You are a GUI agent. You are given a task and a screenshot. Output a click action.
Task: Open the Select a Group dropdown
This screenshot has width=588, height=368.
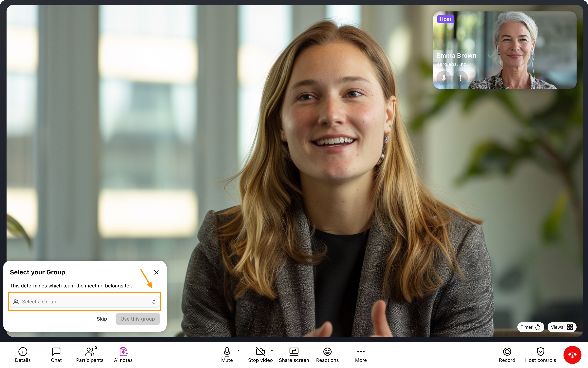[x=85, y=302]
